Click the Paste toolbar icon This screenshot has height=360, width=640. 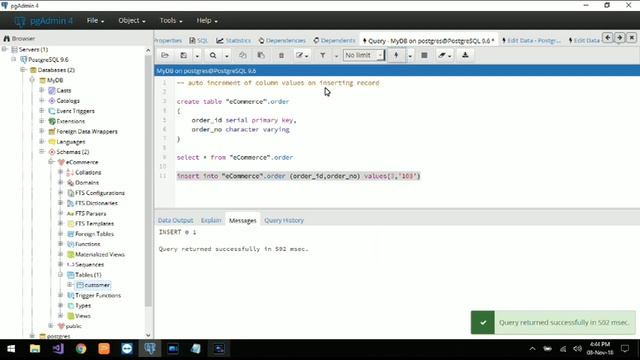tap(261, 55)
